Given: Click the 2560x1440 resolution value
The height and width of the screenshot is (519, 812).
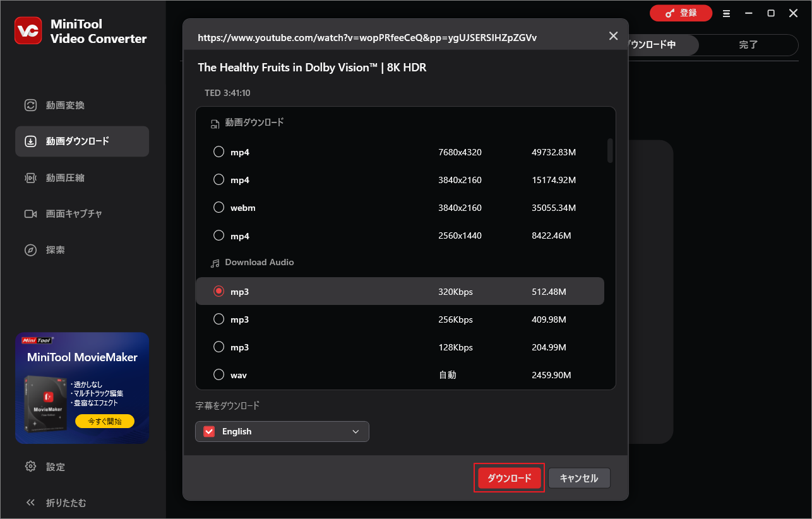Looking at the screenshot, I should coord(460,236).
